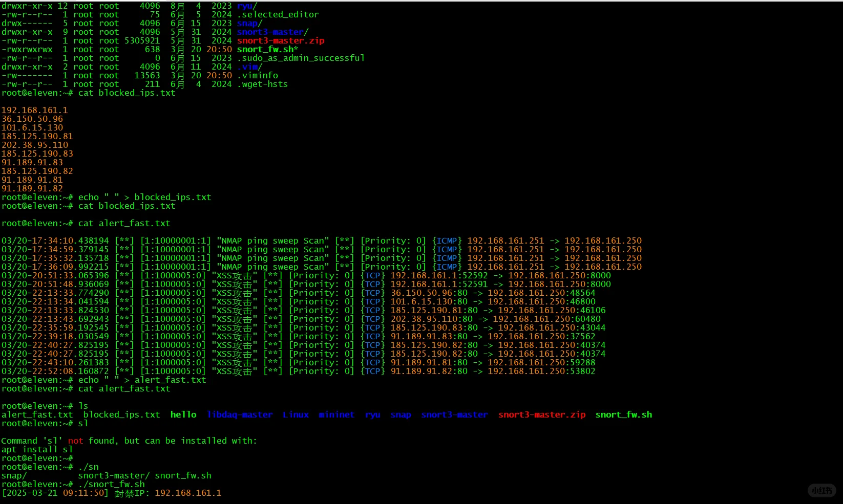Click timestamp 03/20-17:36:09.992215 alert line
This screenshot has height=504, width=843.
pyautogui.click(x=55, y=267)
